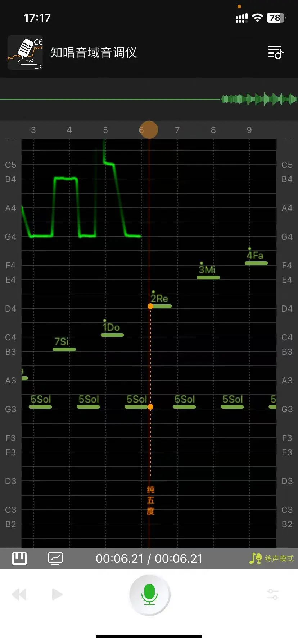
Task: Start recording with the green microphone button
Action: [149, 595]
